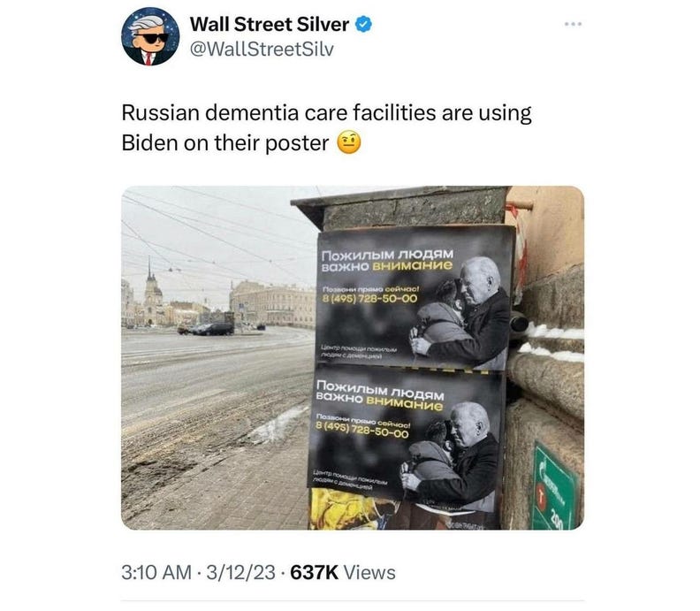The image size is (700, 611).
Task: Click the 3:10 AM timestamp
Action: (x=156, y=573)
